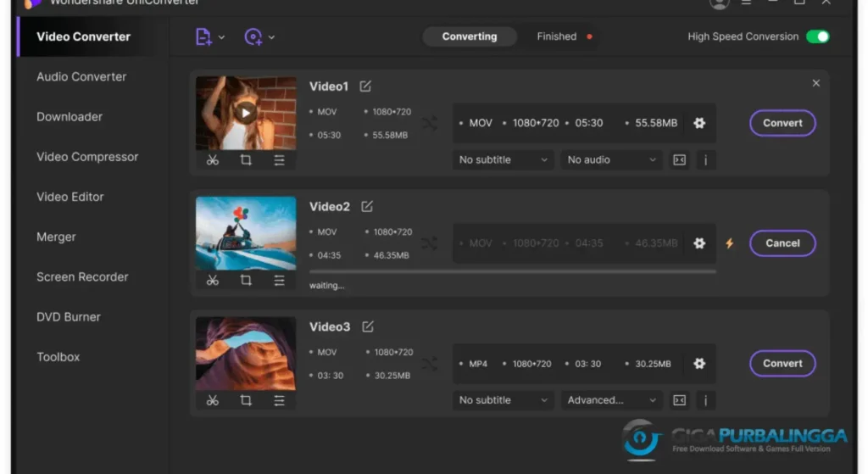Open Toolbox in the sidebar

[x=58, y=357]
